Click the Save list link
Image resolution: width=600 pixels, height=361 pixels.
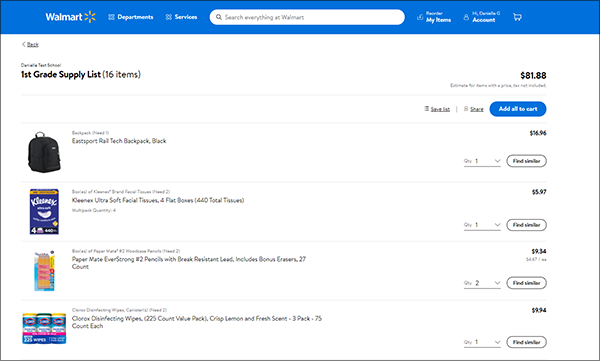(437, 109)
